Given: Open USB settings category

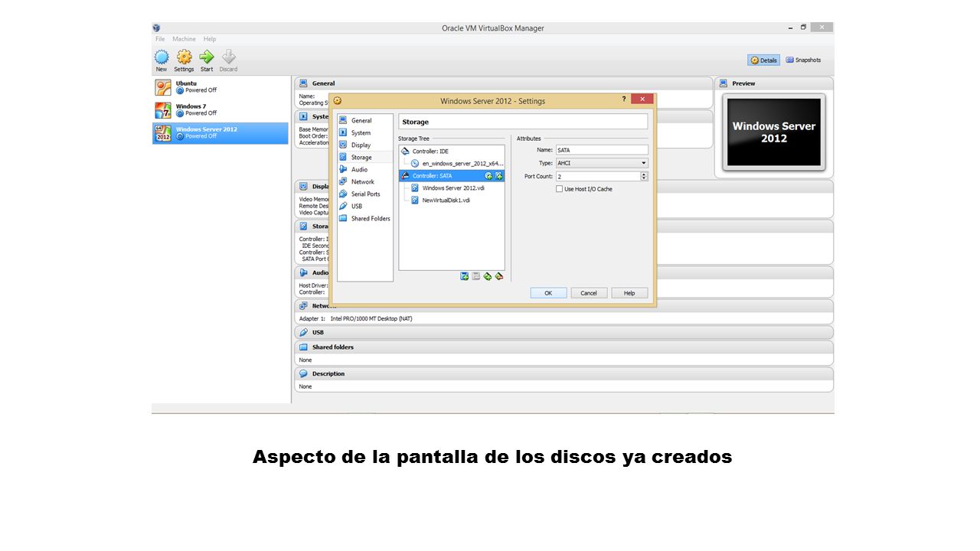Looking at the screenshot, I should 365,206.
